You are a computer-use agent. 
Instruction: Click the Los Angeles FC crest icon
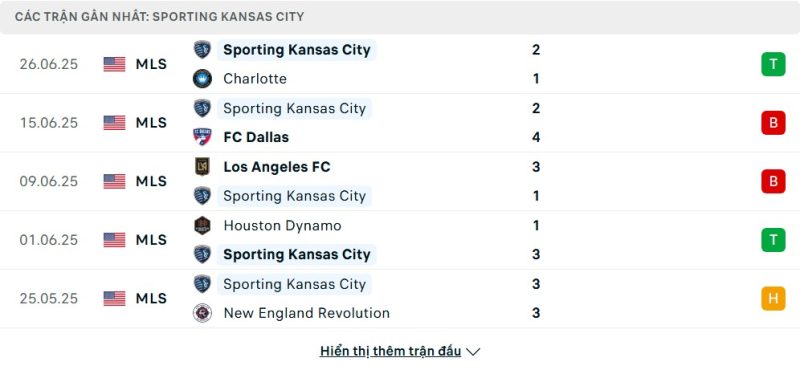[x=203, y=167]
